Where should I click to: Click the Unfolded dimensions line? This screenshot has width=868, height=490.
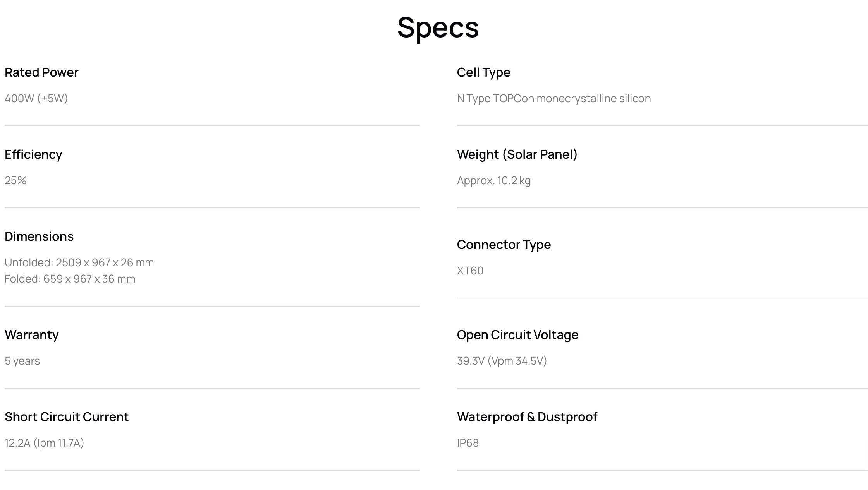tap(79, 262)
